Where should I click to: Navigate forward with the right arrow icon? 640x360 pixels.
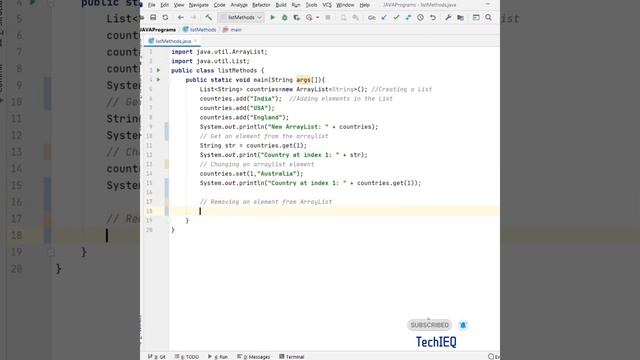[x=193, y=18]
